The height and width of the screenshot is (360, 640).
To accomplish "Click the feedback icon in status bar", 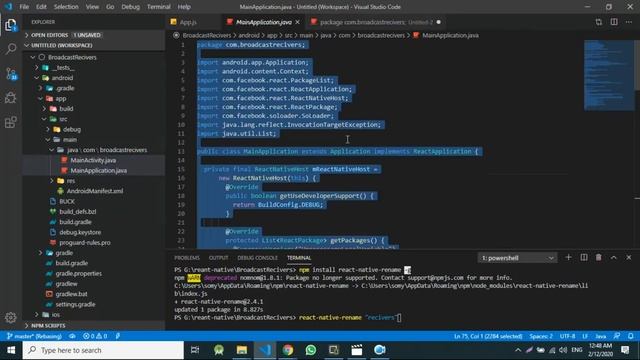I will pyautogui.click(x=617, y=336).
